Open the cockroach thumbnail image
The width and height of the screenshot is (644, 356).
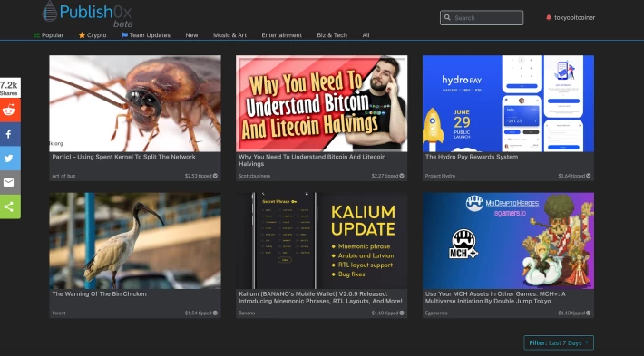coord(135,103)
